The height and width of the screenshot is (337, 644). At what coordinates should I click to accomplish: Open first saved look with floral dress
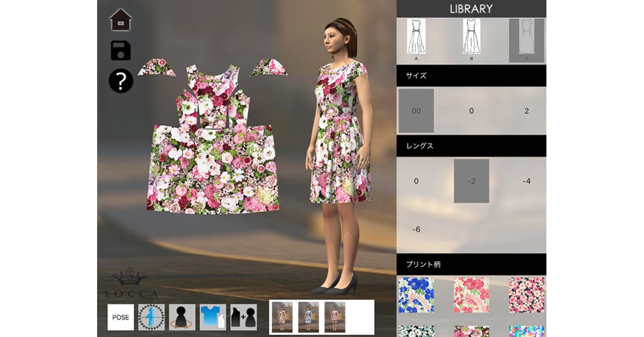click(x=282, y=317)
